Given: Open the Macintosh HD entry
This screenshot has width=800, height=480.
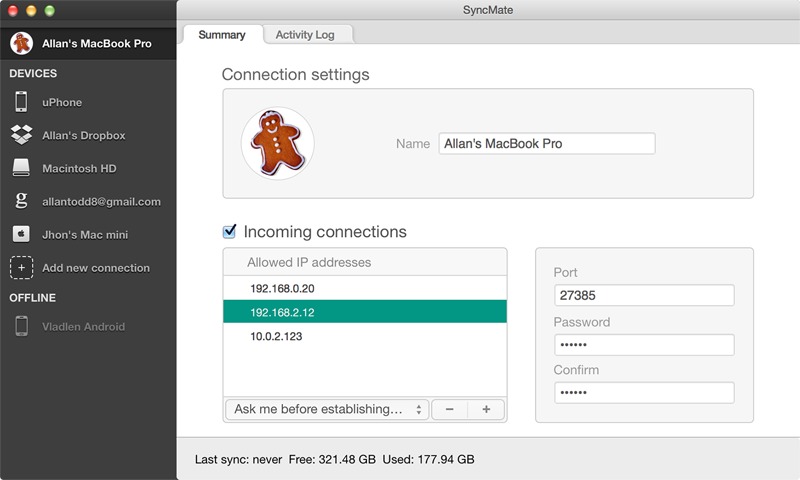Looking at the screenshot, I should click(79, 168).
